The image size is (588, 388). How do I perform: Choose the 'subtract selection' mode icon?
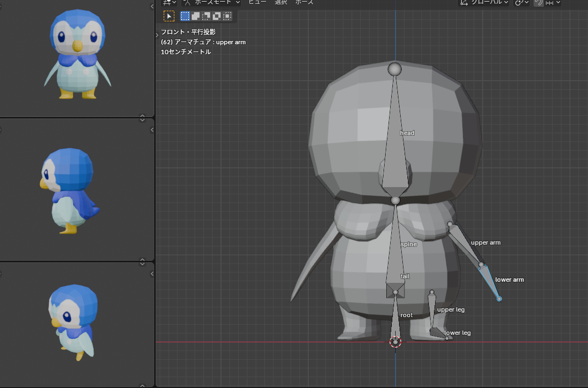(x=206, y=16)
